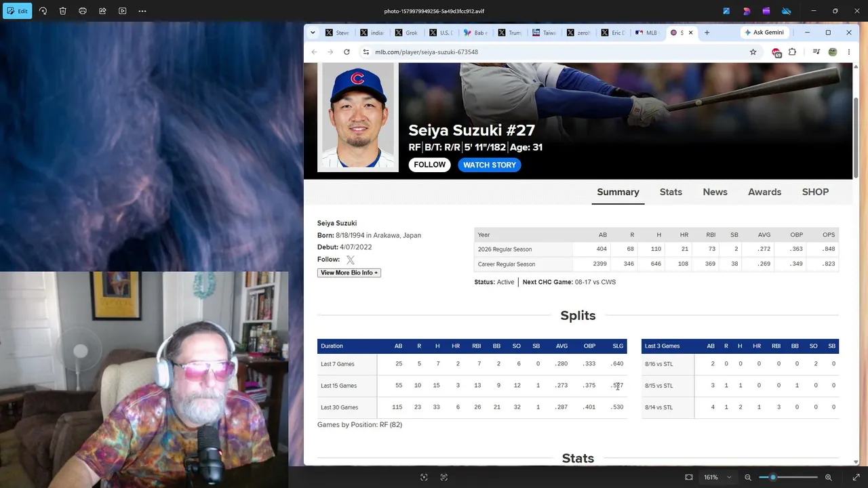Print the photo from Photos toolbar
Screen dimensions: 868x488
point(83,11)
